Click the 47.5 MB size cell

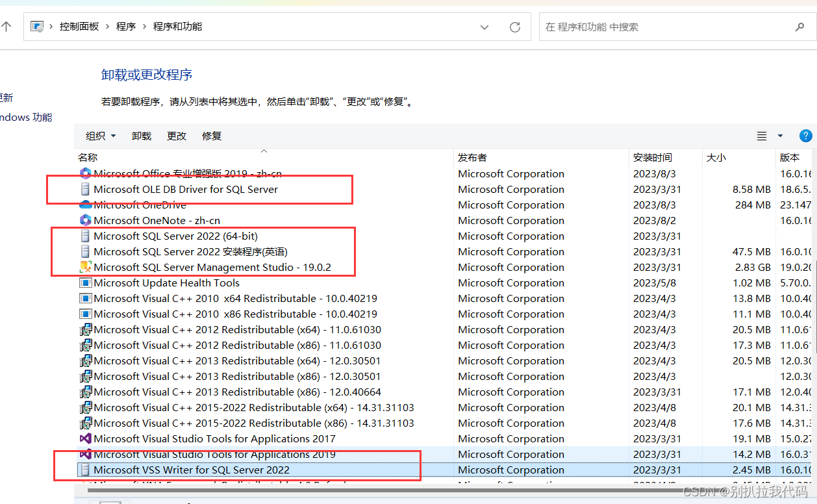point(751,251)
